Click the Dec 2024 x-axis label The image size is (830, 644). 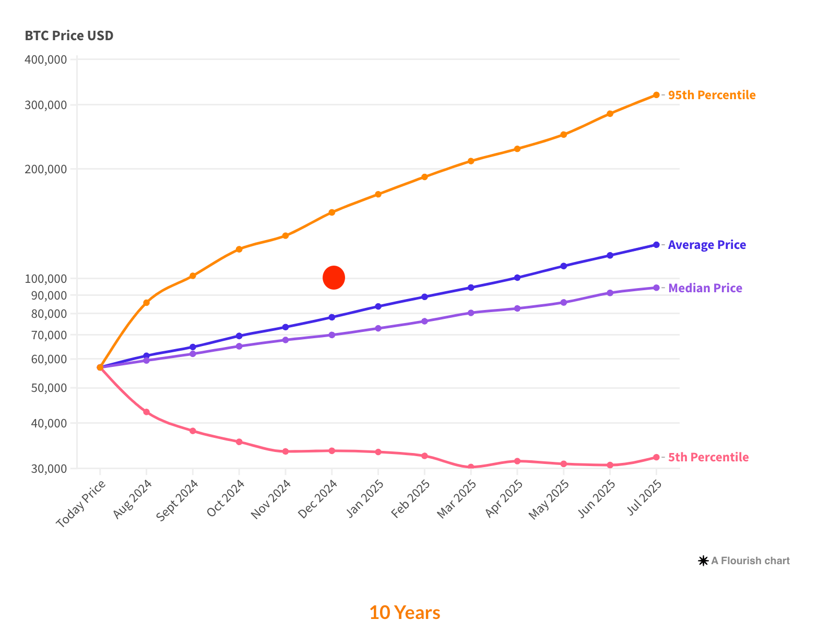(x=318, y=499)
